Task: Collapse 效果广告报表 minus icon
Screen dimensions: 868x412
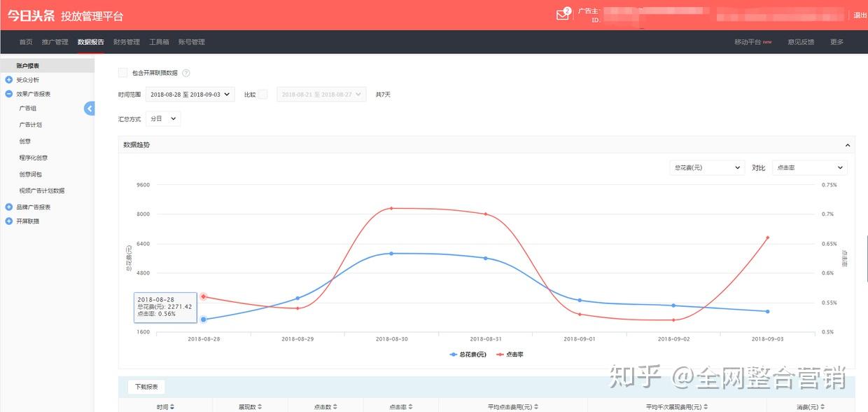Action: 9,94
